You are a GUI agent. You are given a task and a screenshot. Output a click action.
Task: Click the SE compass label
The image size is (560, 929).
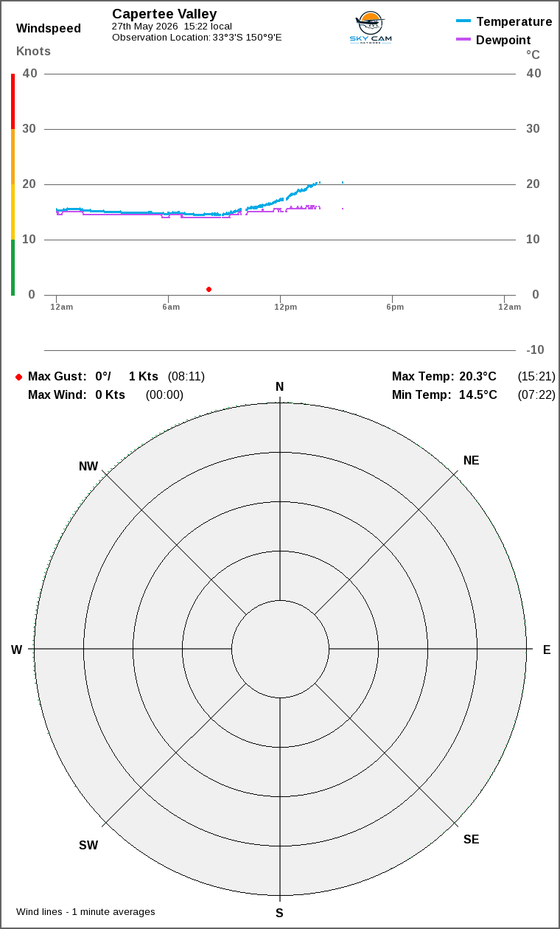click(471, 840)
